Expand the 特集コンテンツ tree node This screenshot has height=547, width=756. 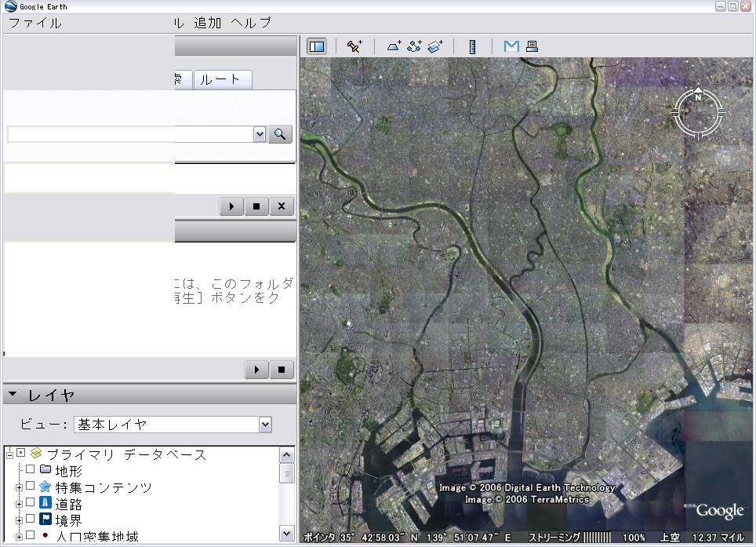[x=19, y=487]
